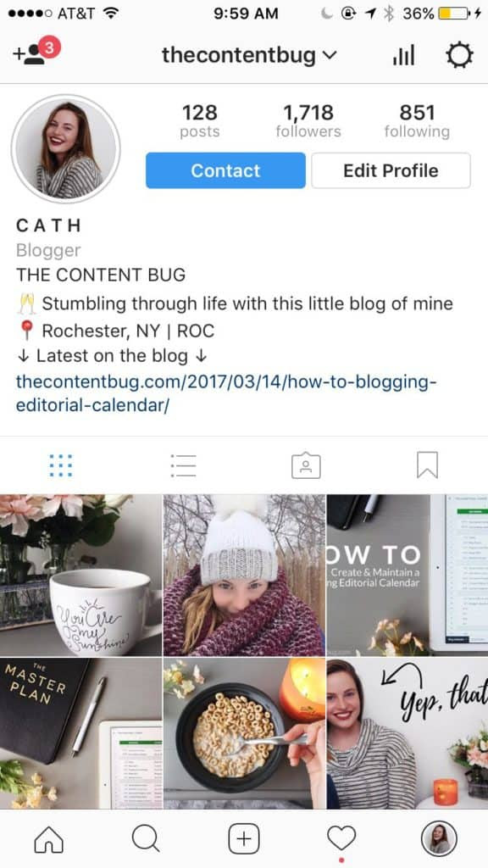View the 1,718 followers list
Image resolution: width=488 pixels, height=868 pixels.
[x=308, y=120]
